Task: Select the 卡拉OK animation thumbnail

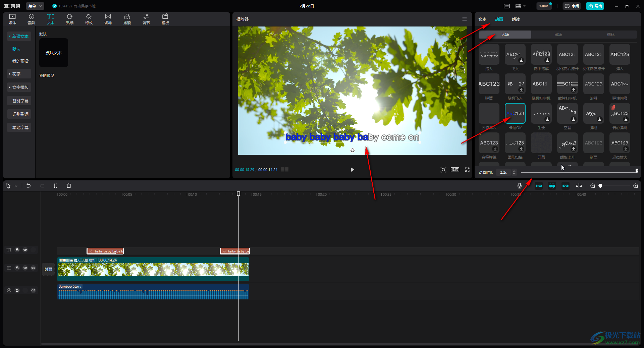Action: click(x=515, y=113)
